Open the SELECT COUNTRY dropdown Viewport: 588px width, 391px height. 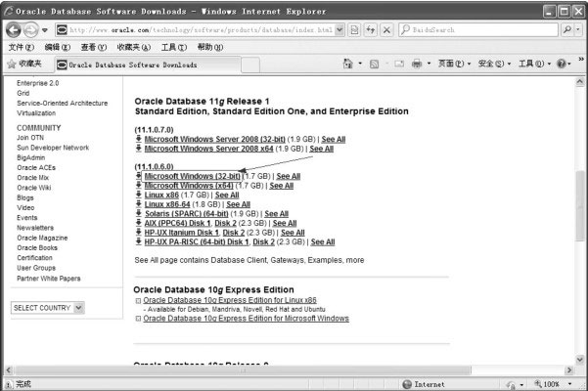click(x=48, y=308)
